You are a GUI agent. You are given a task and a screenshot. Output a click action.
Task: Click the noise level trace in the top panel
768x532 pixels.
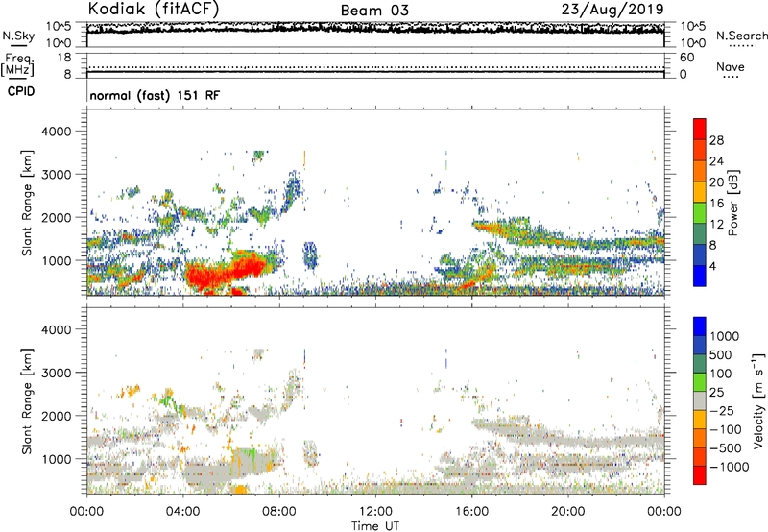point(375,29)
